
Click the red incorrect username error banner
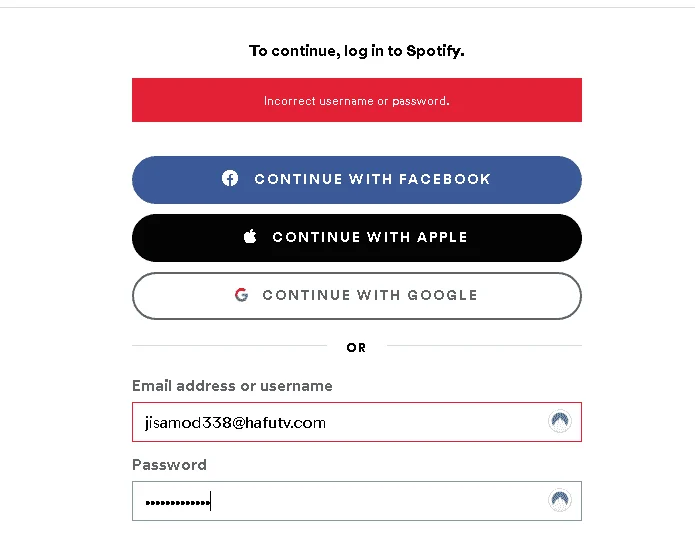357,100
